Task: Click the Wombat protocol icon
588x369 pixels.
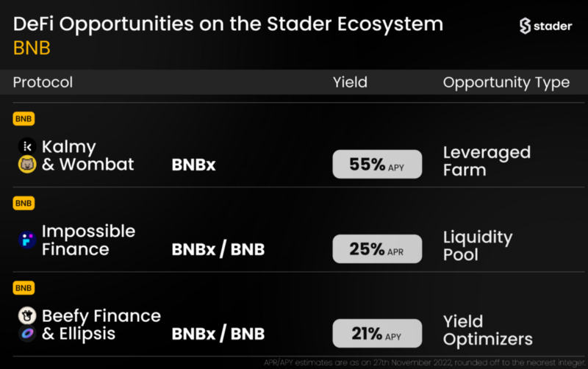Action: pyautogui.click(x=27, y=164)
